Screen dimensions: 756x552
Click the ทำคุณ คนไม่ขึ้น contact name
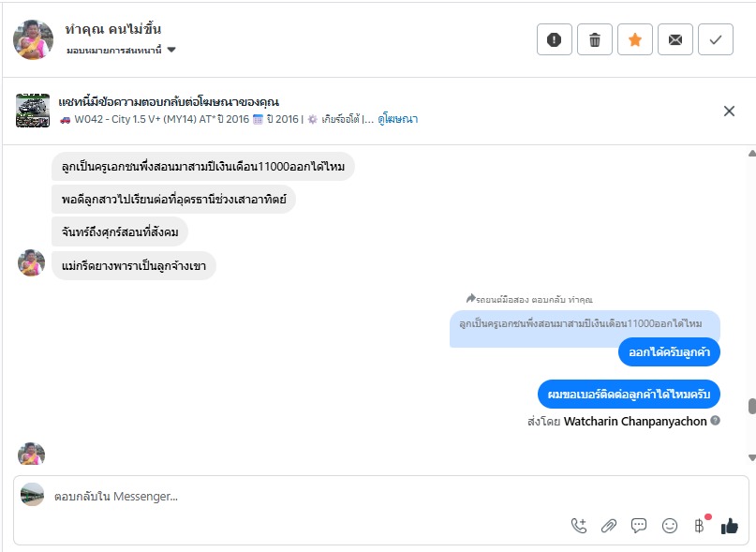(120, 29)
